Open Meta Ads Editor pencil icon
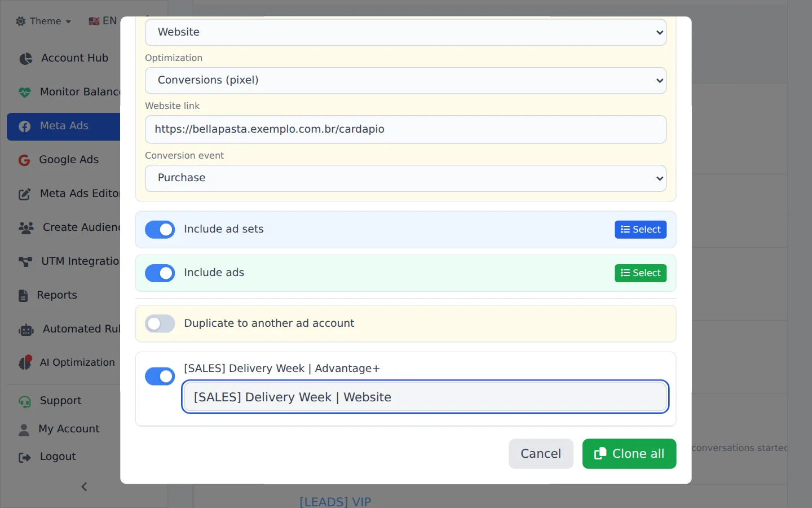Viewport: 812px width, 508px height. 25,194
